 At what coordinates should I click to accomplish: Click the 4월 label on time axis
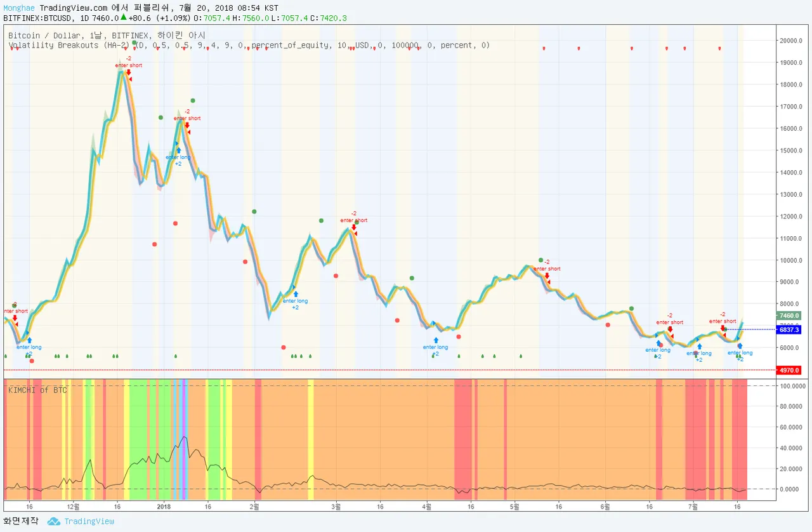pyautogui.click(x=427, y=507)
